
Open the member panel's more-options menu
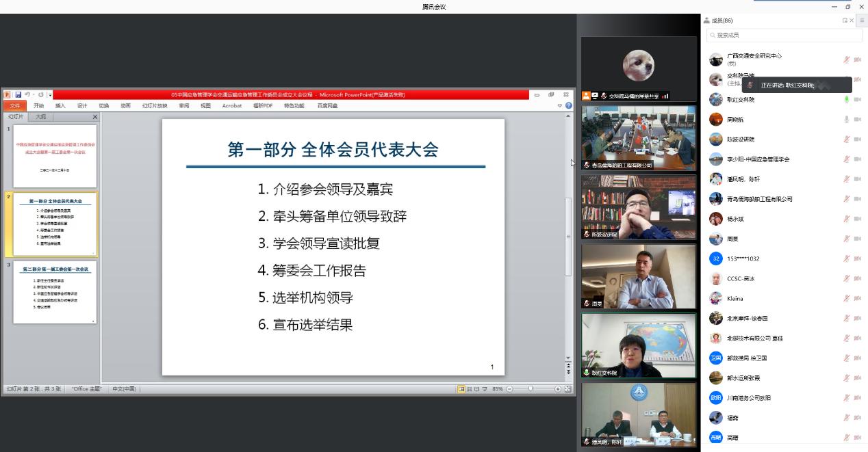861,20
